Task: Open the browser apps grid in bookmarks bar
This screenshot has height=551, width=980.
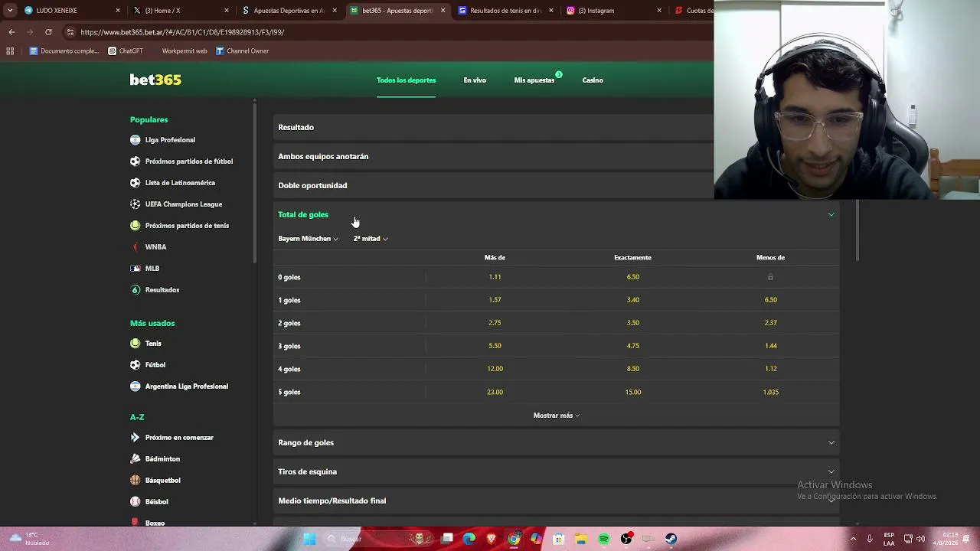Action: click(10, 51)
